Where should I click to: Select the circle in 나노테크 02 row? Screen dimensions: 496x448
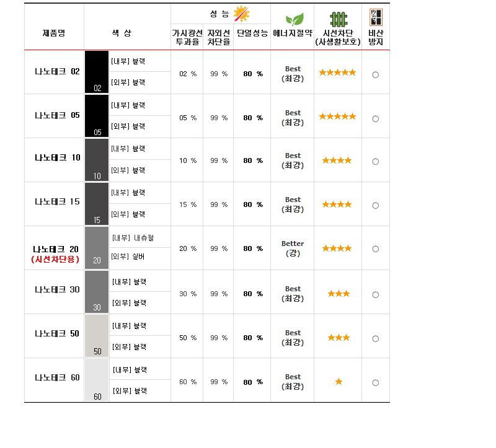coord(376,75)
